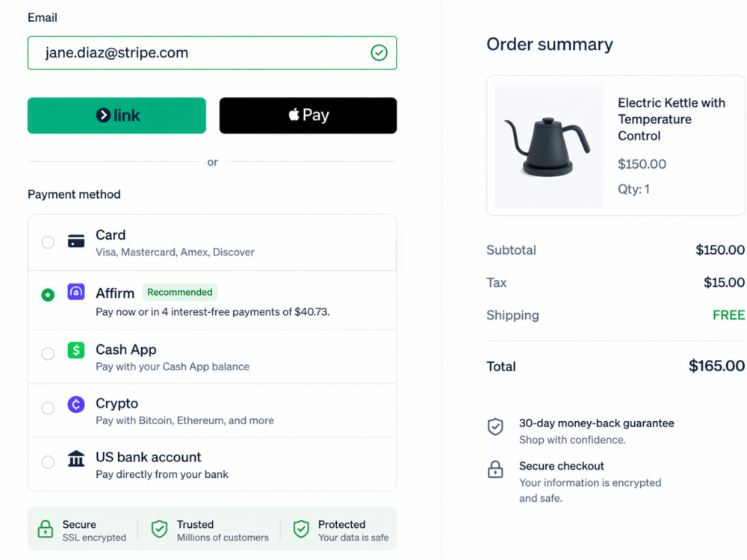Open the electric kettle product thumbnail
This screenshot has height=560, width=747.
pos(548,146)
